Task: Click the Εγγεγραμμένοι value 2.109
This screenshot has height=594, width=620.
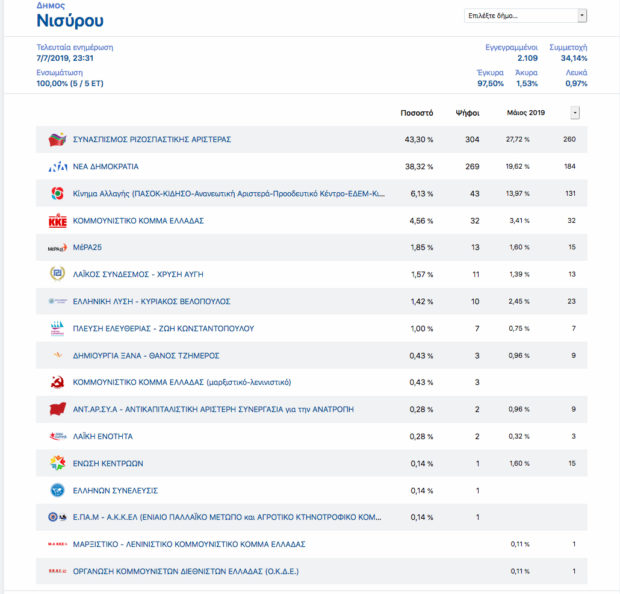Action: 527,58
